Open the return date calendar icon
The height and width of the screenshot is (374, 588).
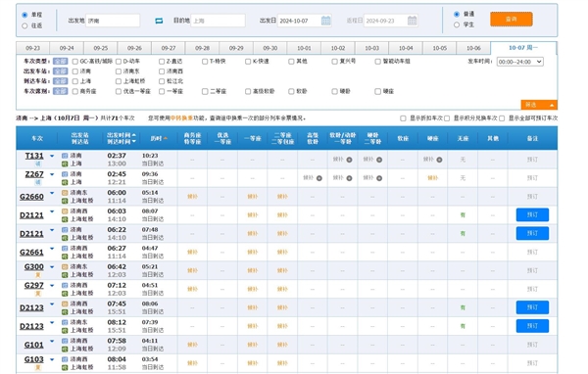(412, 21)
